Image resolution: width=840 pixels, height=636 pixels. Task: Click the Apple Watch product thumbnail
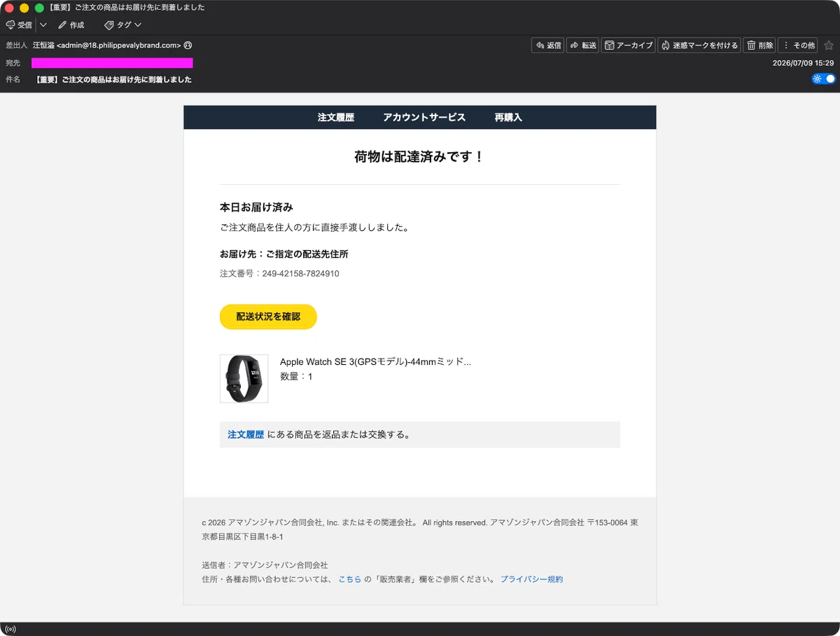coord(244,378)
